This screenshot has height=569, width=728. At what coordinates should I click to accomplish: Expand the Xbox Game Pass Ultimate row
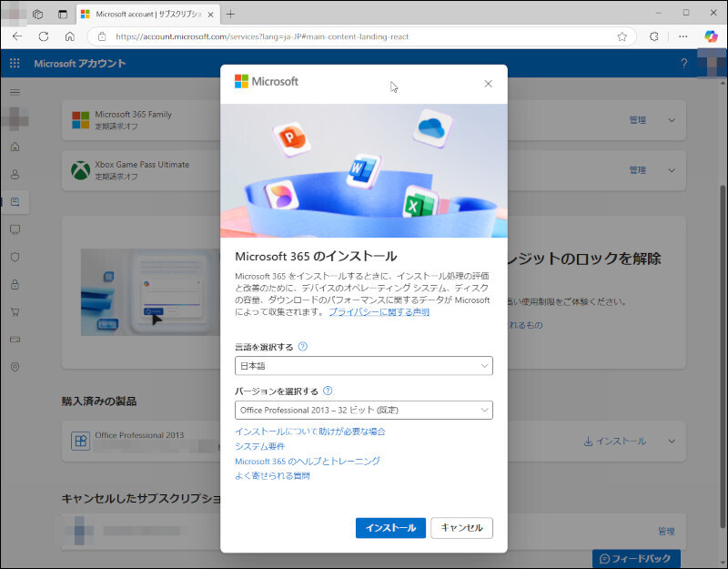tap(672, 170)
